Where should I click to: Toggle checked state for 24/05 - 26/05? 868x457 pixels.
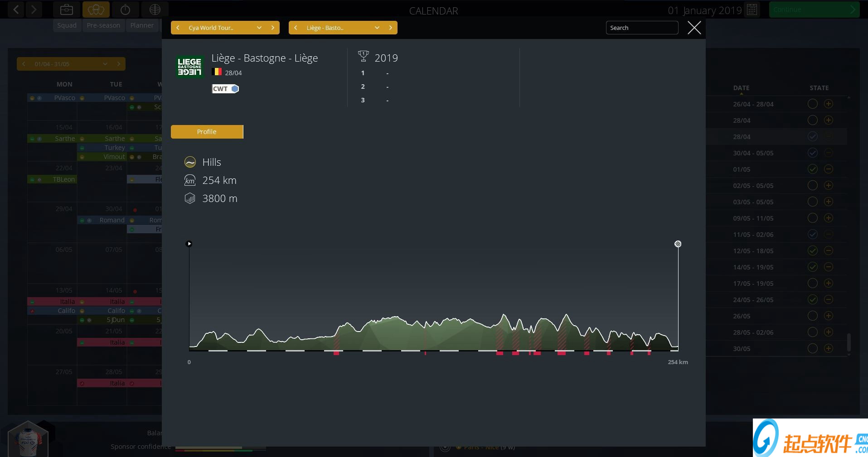813,299
